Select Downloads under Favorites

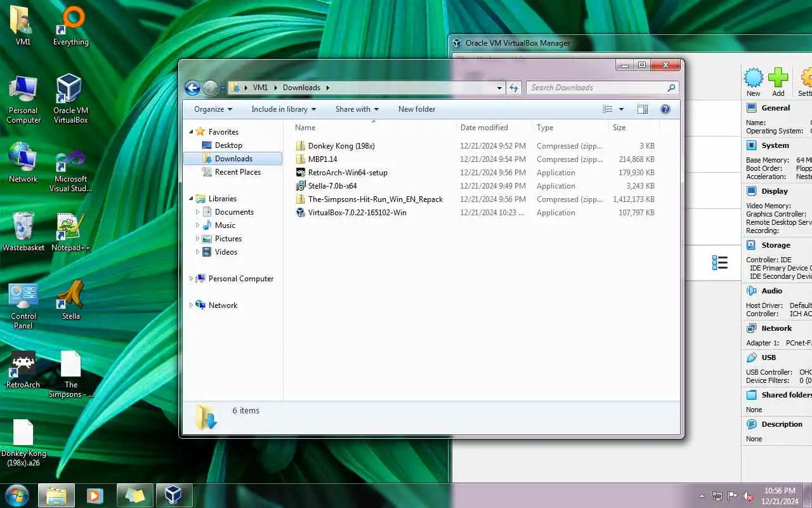click(x=233, y=159)
